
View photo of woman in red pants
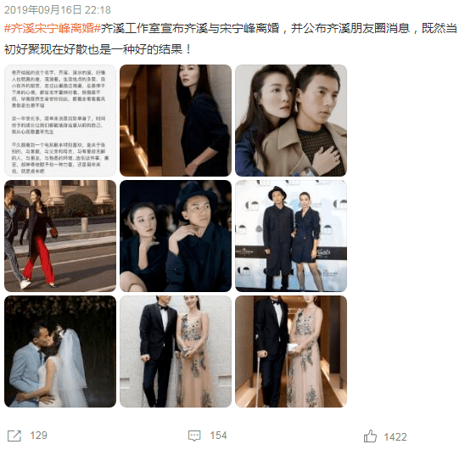click(60, 236)
